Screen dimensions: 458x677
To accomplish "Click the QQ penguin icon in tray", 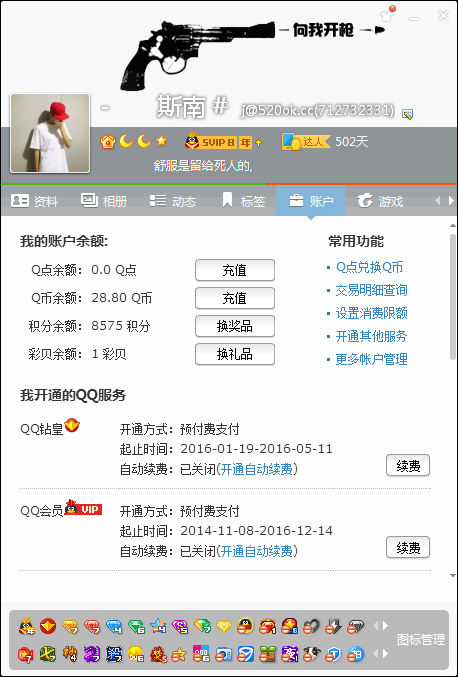I will [246, 626].
